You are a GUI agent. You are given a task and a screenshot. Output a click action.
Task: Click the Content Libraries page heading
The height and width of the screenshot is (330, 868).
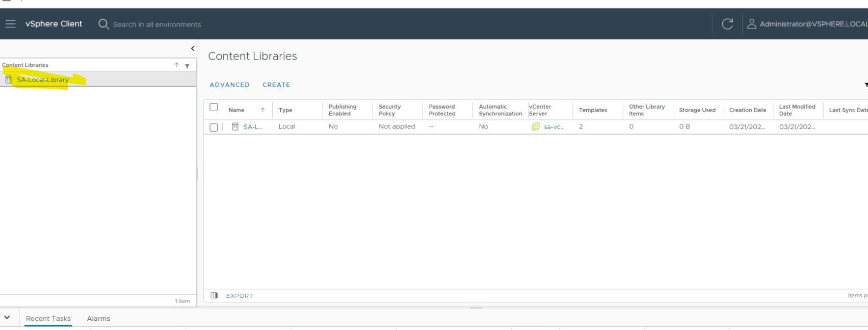point(252,56)
